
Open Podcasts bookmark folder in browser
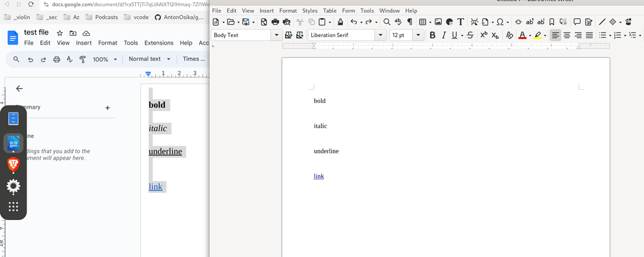102,17
